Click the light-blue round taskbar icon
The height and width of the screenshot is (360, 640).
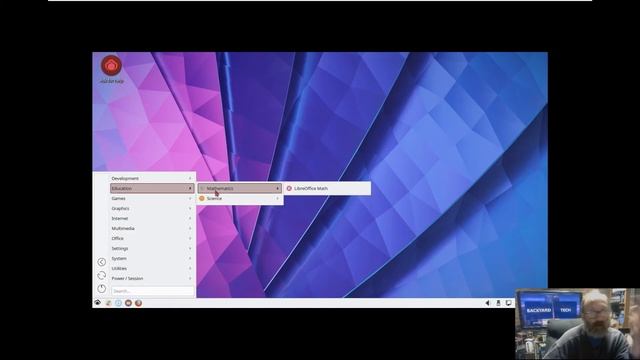click(118, 303)
